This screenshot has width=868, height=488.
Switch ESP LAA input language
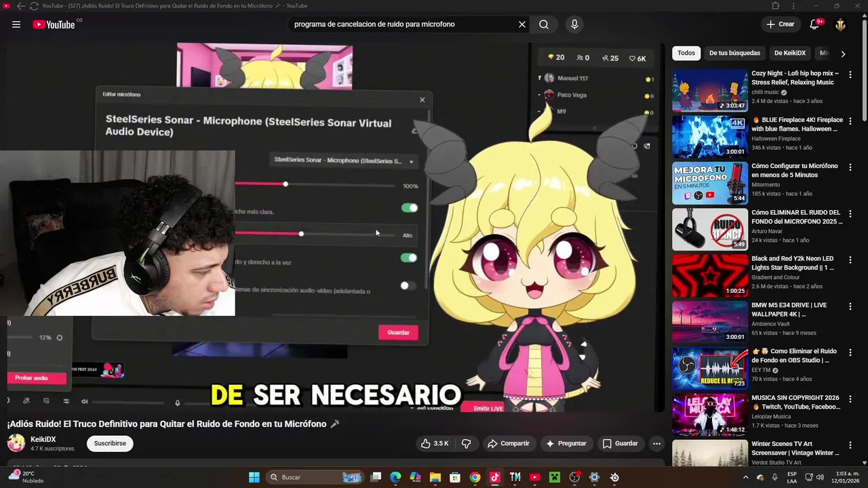click(792, 477)
